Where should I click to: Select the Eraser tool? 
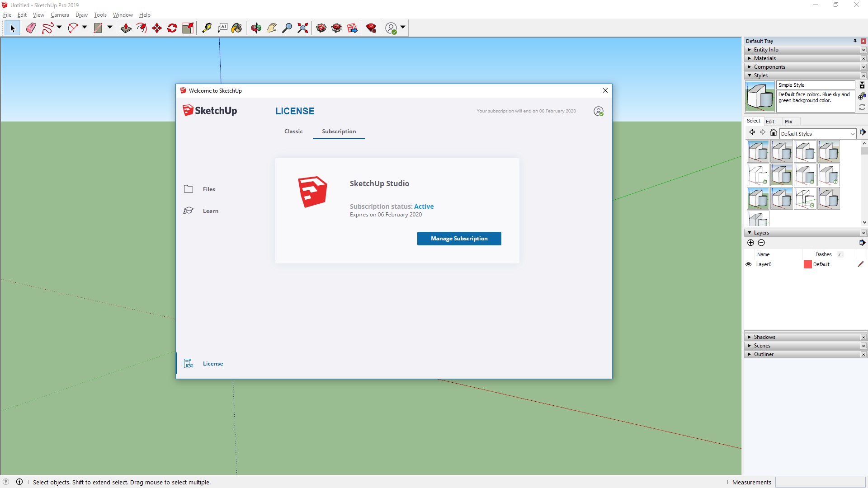point(31,28)
